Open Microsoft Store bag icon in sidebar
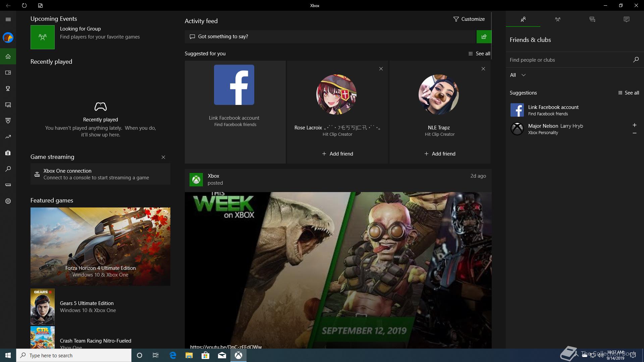 coord(8,153)
